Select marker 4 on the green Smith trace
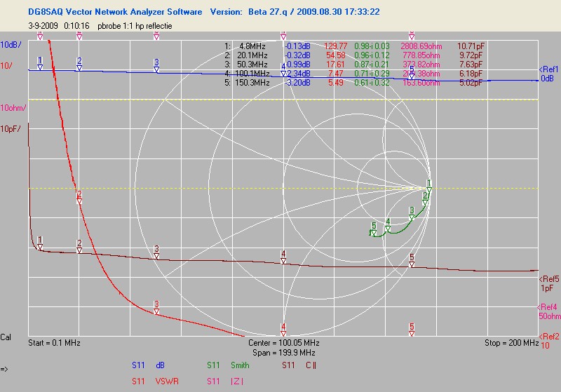 pyautogui.click(x=388, y=224)
